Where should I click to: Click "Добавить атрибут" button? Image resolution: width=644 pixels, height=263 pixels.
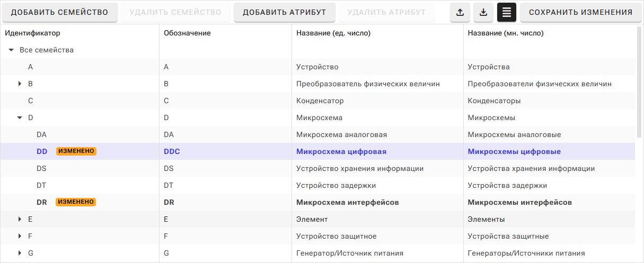tap(284, 12)
